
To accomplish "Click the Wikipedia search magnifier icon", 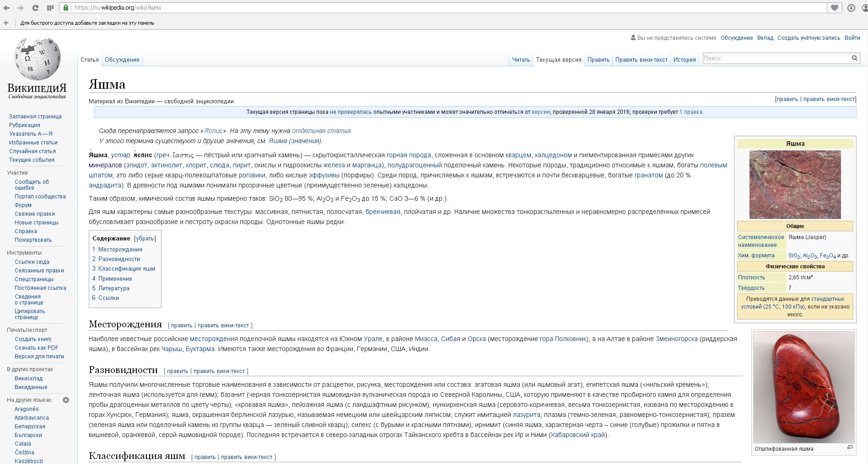I will 854,58.
